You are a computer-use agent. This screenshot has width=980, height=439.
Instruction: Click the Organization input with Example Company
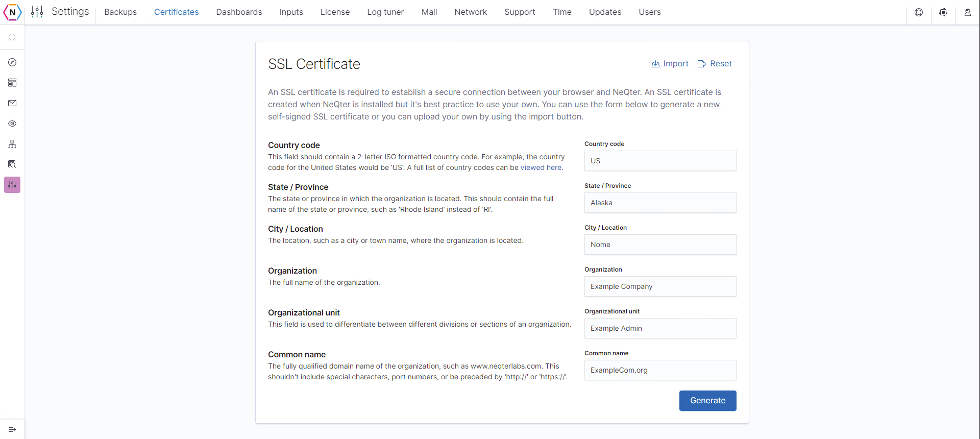[660, 286]
